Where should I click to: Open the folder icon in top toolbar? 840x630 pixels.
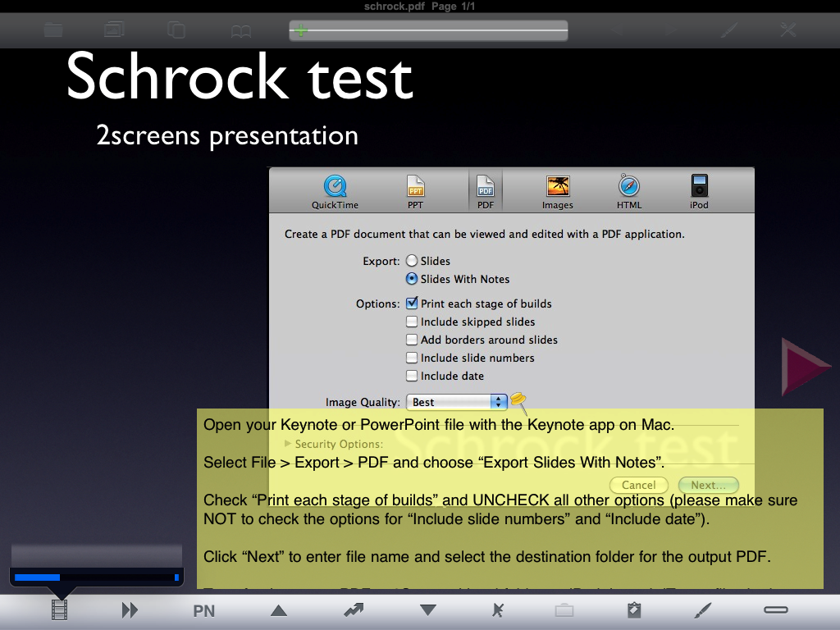[x=53, y=30]
